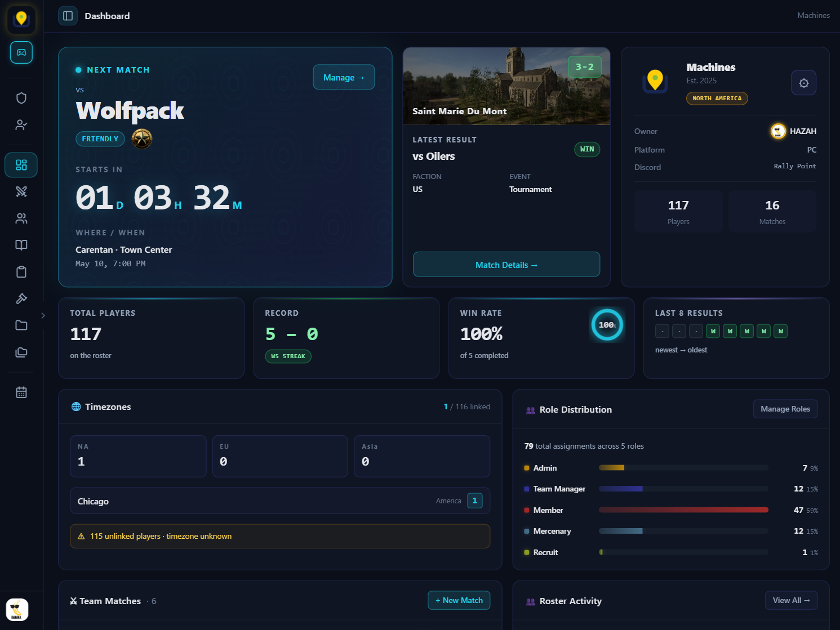Open Match Details →

point(506,265)
